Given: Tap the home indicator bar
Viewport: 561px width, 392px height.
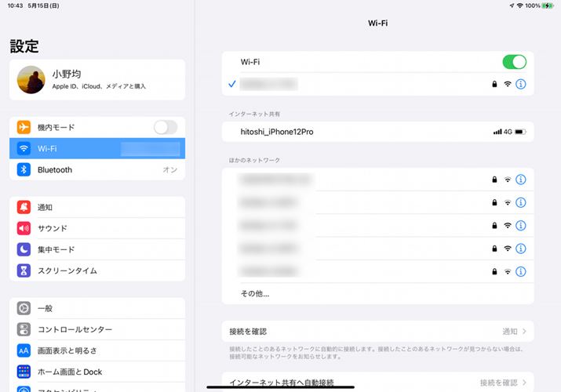Looking at the screenshot, I should click(x=281, y=387).
